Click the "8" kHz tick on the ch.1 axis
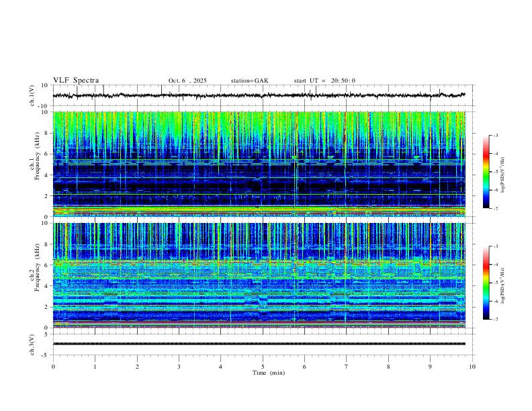This screenshot has height=411, width=532. click(x=46, y=133)
